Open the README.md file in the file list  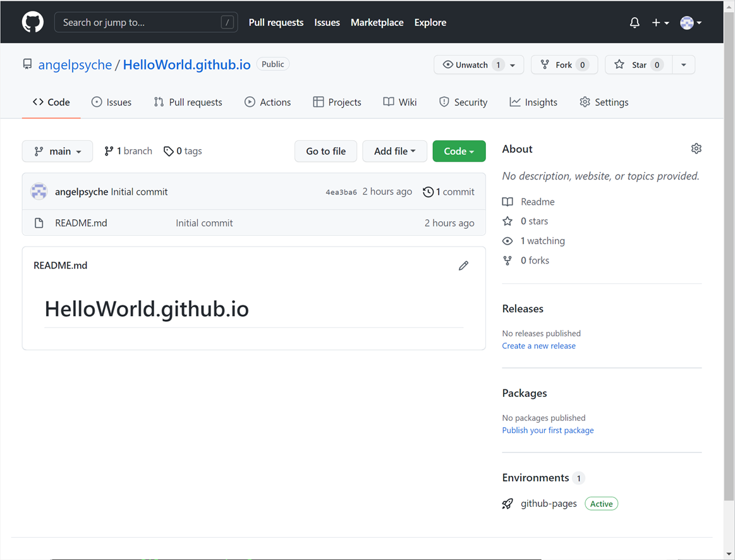point(81,223)
